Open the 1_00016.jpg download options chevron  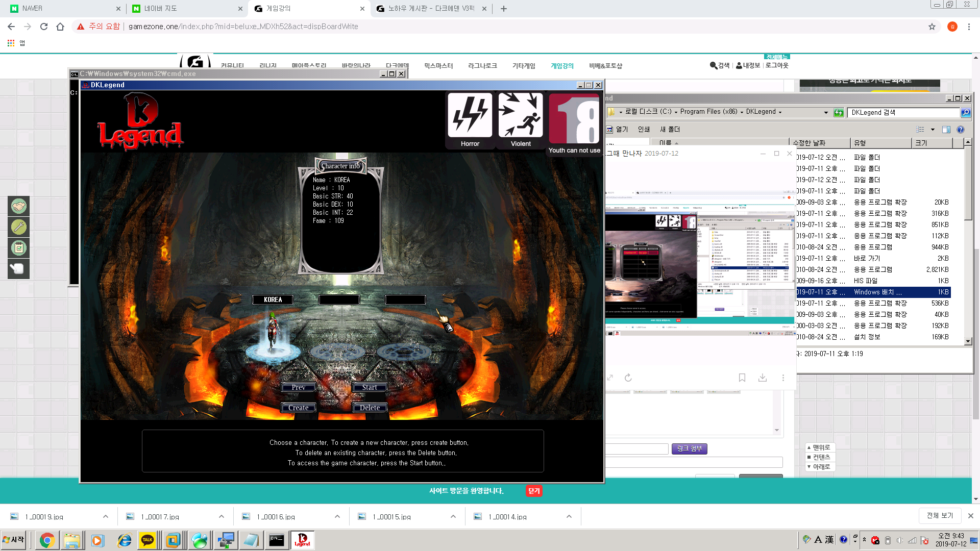coord(337,516)
